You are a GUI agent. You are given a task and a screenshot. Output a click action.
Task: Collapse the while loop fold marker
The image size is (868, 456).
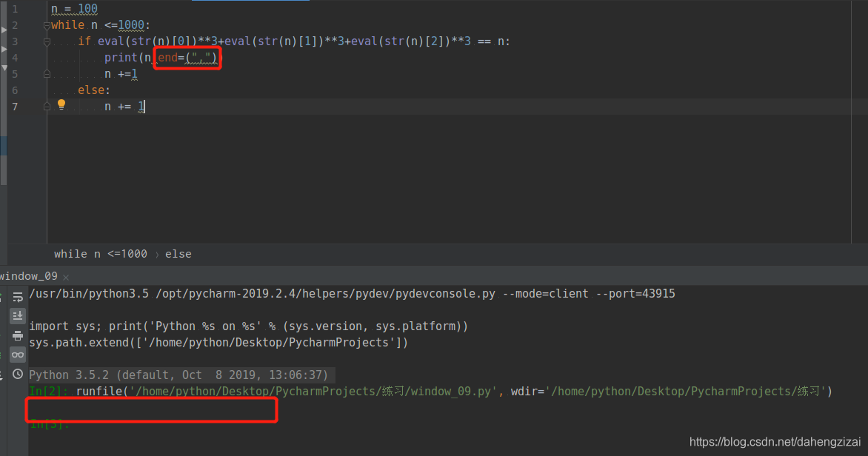(47, 25)
